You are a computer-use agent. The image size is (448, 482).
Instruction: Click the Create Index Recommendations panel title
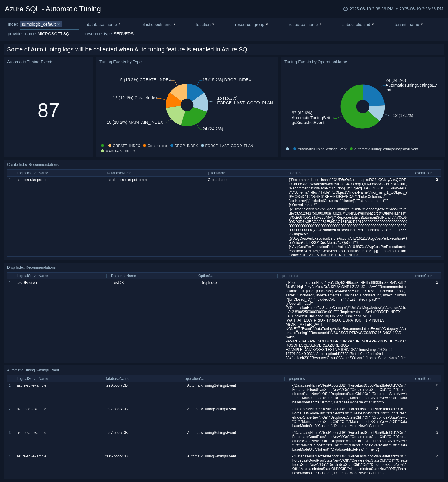(33, 165)
